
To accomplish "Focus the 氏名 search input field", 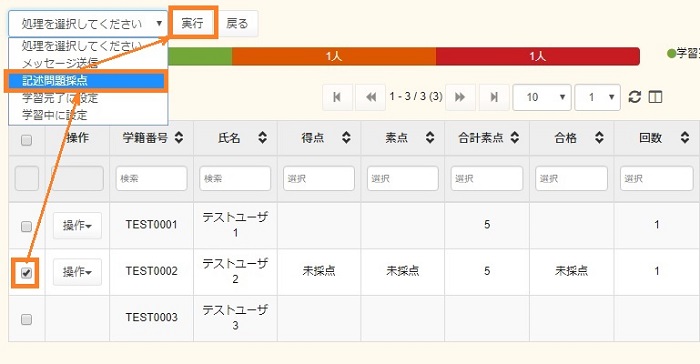I will pyautogui.click(x=235, y=179).
